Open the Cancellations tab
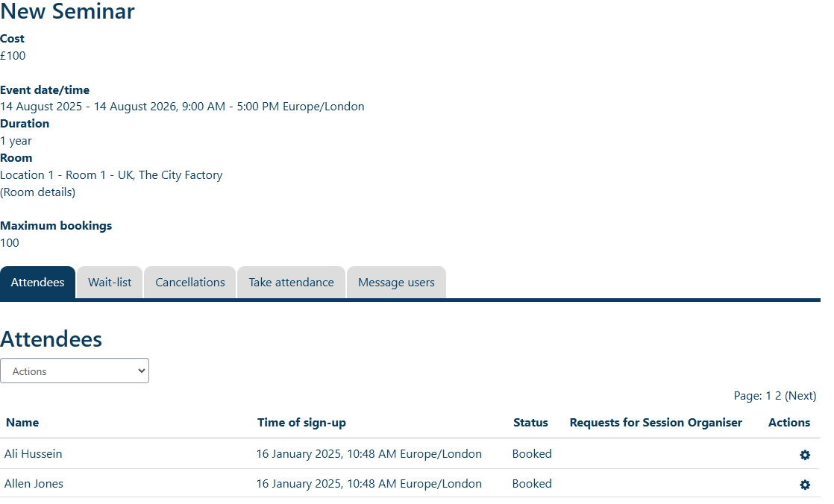Image resolution: width=834 pixels, height=504 pixels. coord(190,283)
